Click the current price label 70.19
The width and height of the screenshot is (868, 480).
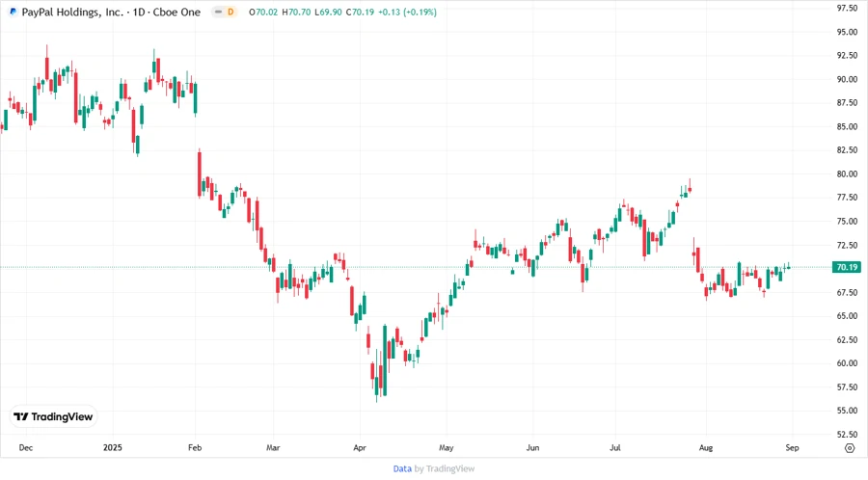(847, 267)
